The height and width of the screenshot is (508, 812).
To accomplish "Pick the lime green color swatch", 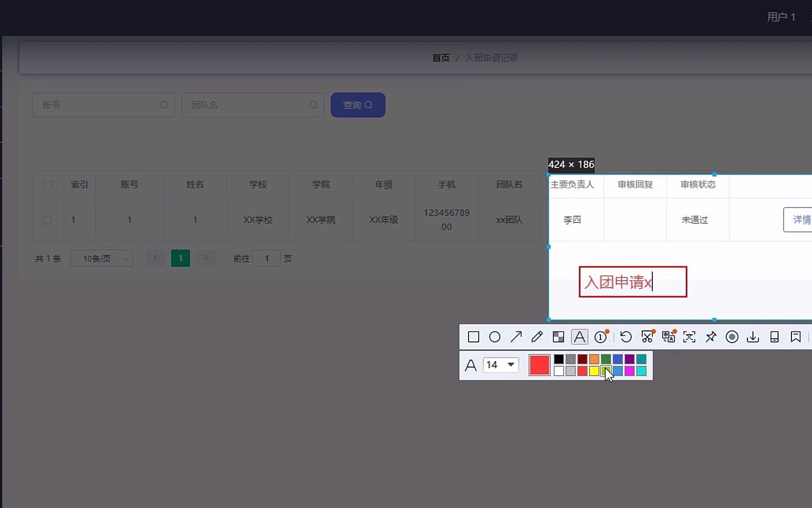I will [x=606, y=371].
